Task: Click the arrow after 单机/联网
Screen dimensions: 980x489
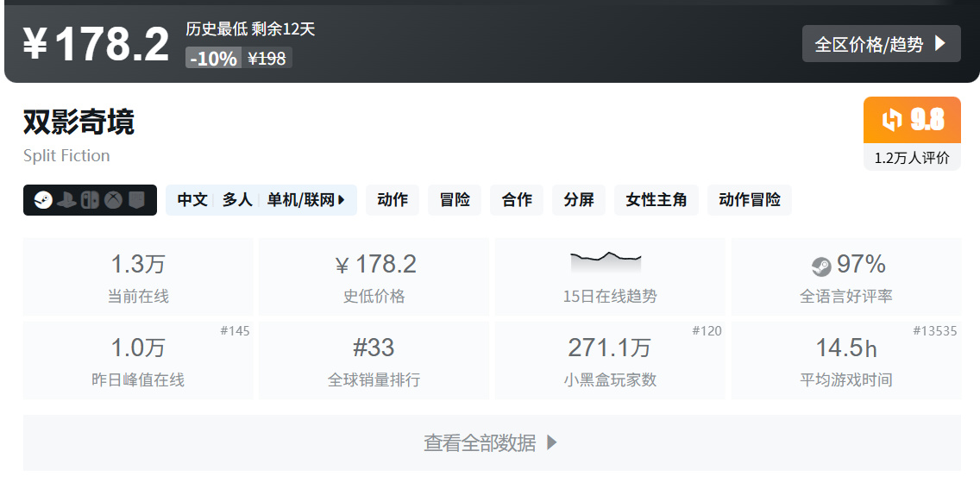Action: click(x=342, y=200)
